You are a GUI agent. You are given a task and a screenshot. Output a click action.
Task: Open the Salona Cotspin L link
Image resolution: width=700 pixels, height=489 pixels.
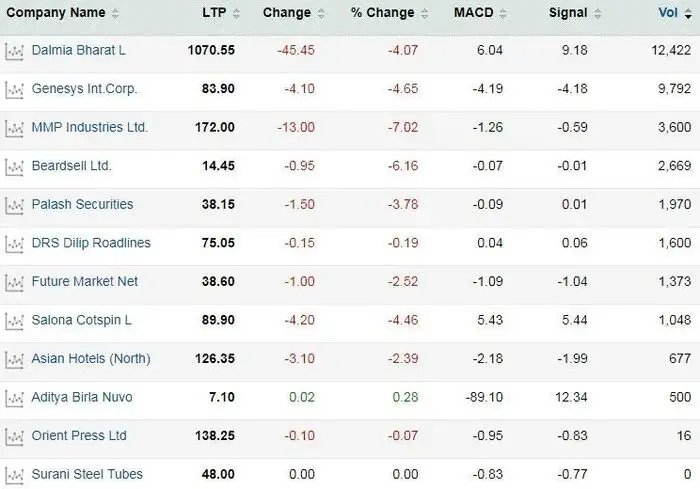[81, 320]
